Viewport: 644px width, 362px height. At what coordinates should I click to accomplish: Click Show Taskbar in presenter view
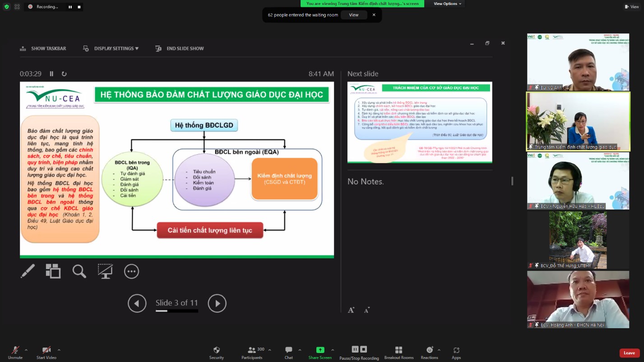tap(43, 49)
